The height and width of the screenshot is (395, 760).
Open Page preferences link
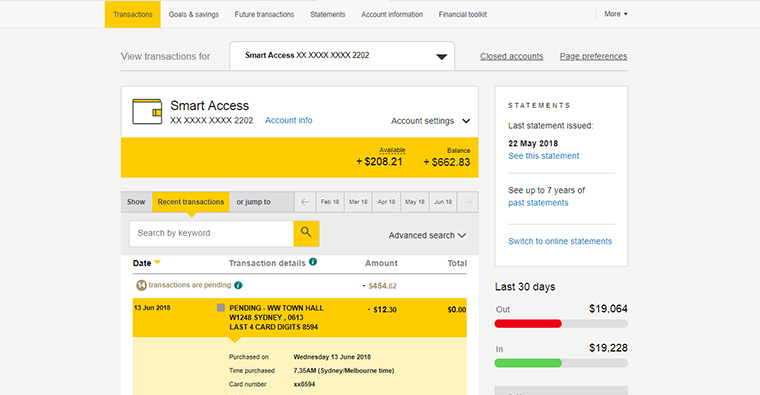pos(593,56)
